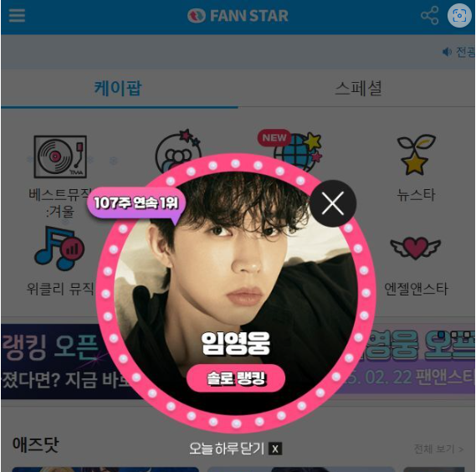Click the FANN STAR logo
The height and width of the screenshot is (472, 476).
pyautogui.click(x=238, y=16)
